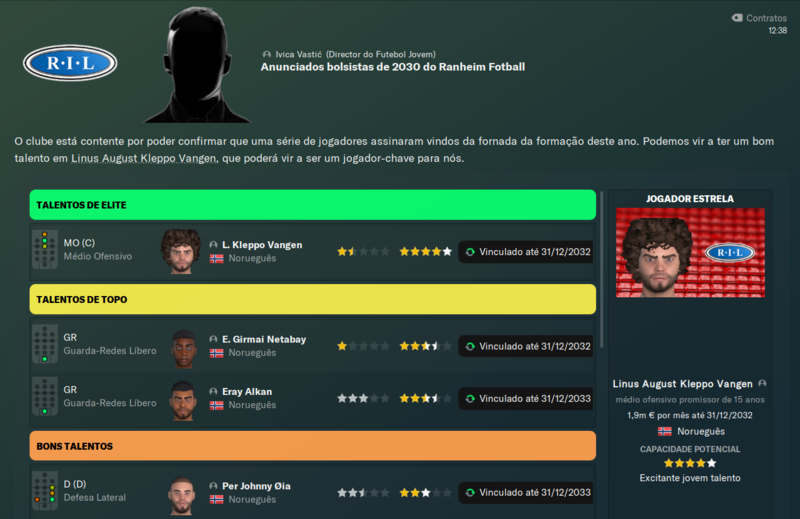800x519 pixels.
Task: Click the Ranheim R·I·L club badge
Action: pos(70,63)
